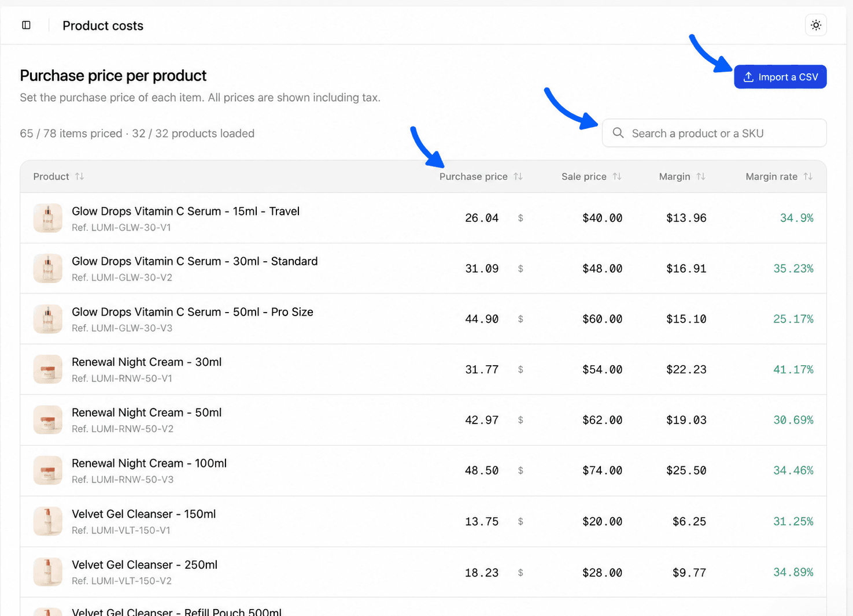This screenshot has width=853, height=616.
Task: Open thumbnail of Glow Drops 50ml Pro Size
Action: tap(48, 319)
